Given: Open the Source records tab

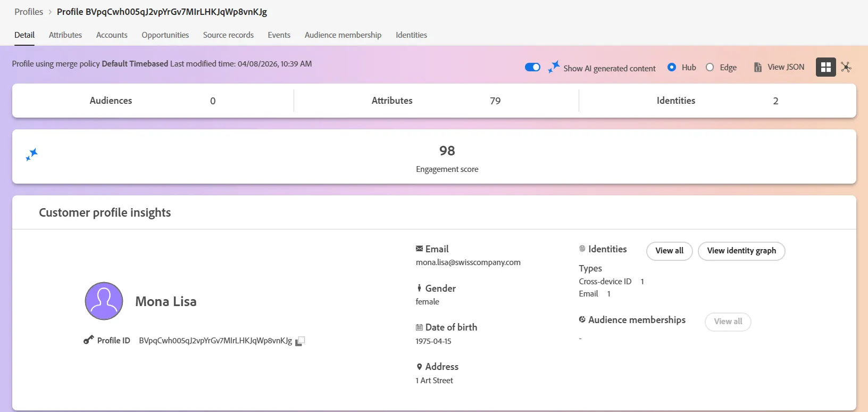Looking at the screenshot, I should click(x=228, y=35).
